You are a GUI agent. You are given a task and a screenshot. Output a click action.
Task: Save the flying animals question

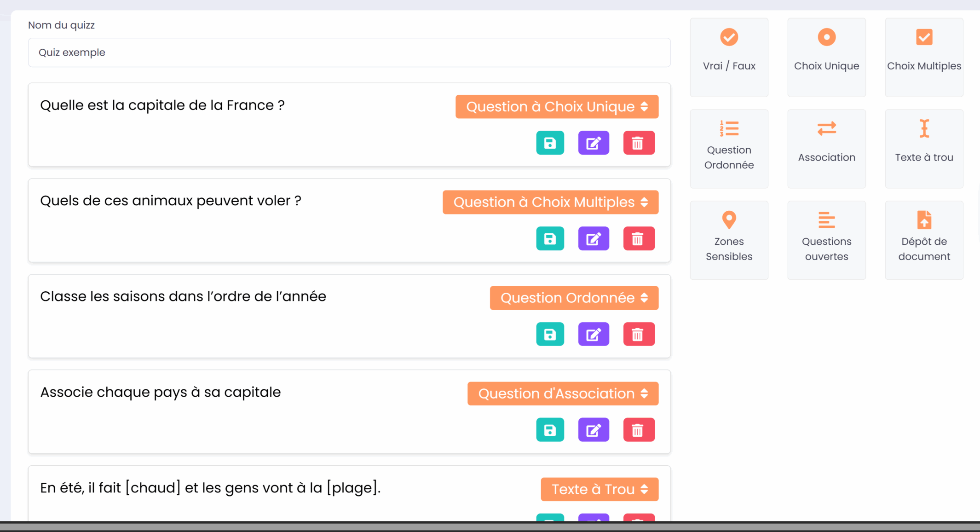click(x=550, y=238)
